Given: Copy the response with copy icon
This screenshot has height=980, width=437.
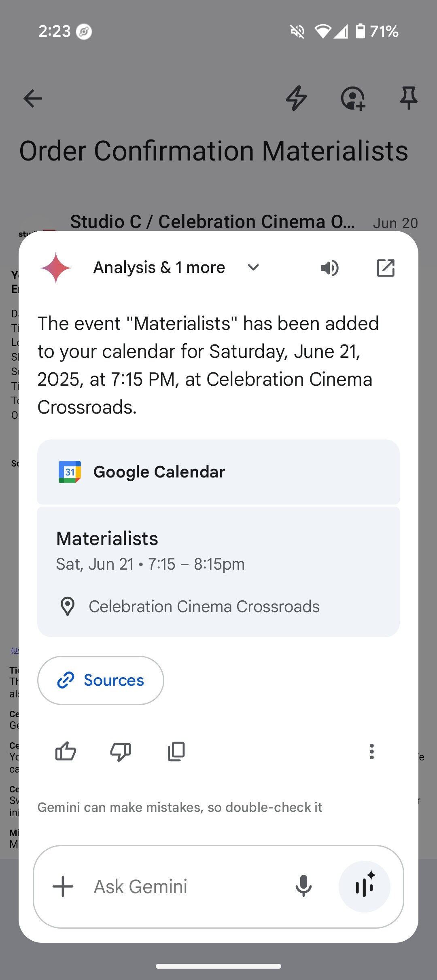Looking at the screenshot, I should tap(176, 752).
